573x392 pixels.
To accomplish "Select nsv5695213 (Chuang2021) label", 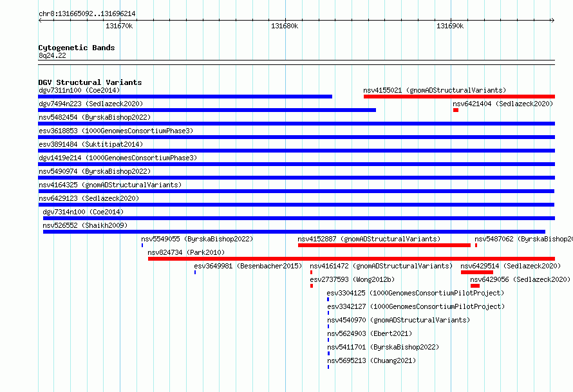I will (x=371, y=360).
